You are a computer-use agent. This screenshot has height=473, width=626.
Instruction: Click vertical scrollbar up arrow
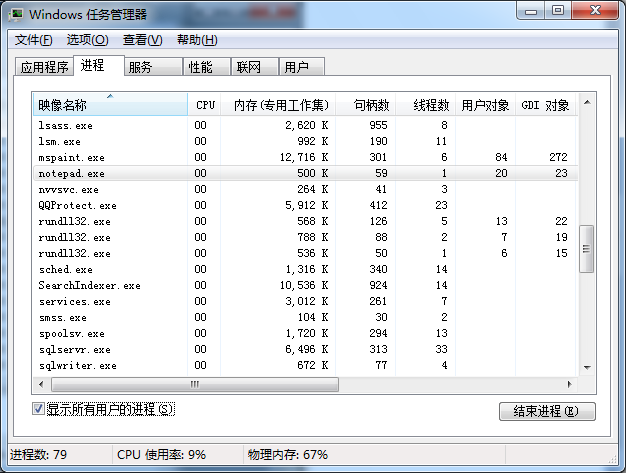click(x=587, y=103)
